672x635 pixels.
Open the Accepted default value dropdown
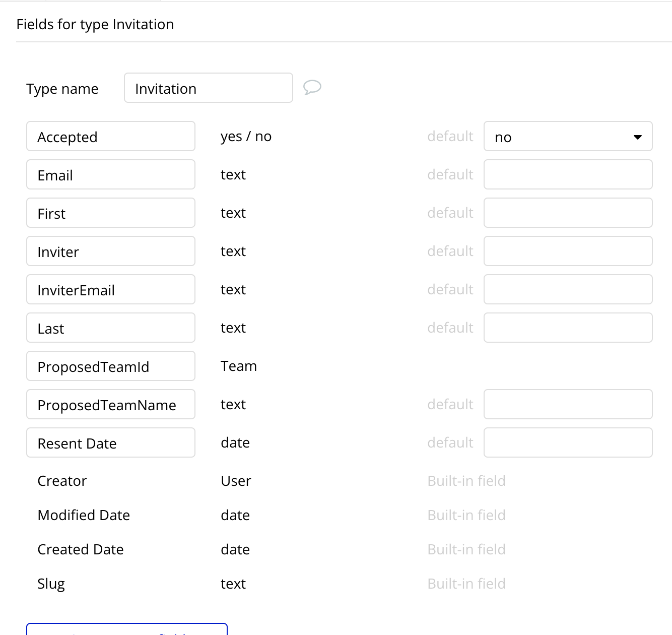tap(568, 137)
